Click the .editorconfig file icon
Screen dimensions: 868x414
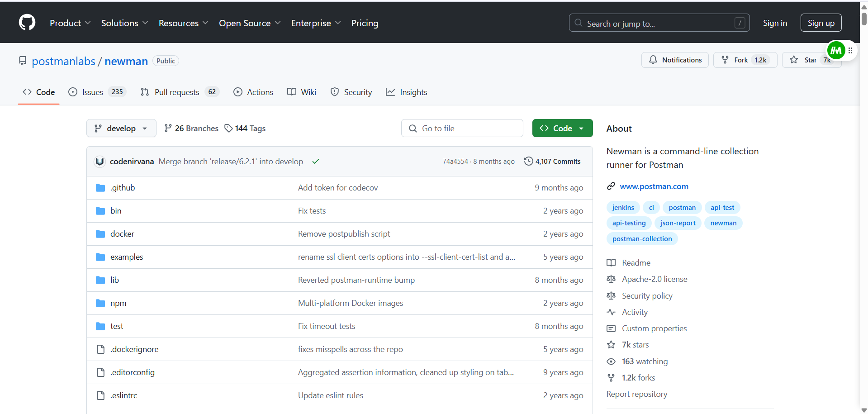[x=100, y=372]
